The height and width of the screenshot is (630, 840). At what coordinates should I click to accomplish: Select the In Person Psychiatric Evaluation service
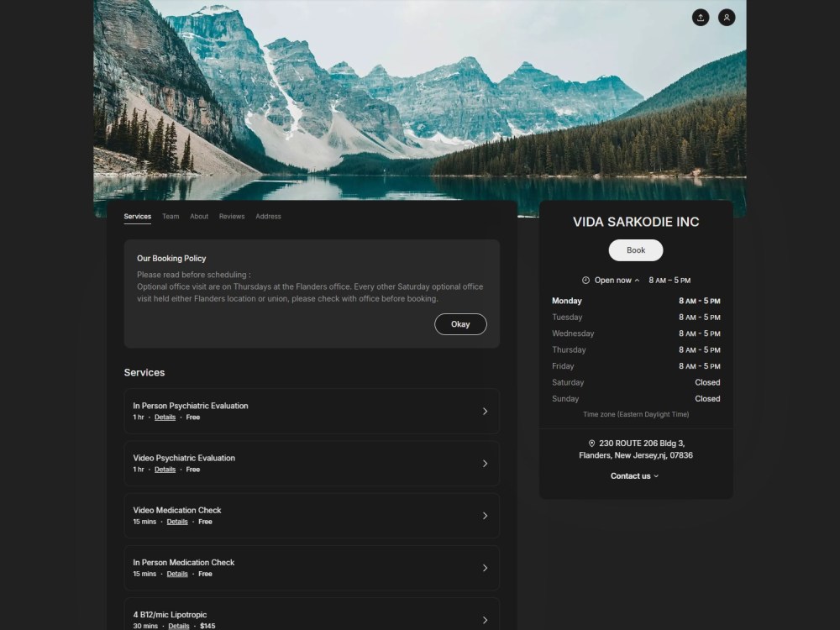click(312, 412)
